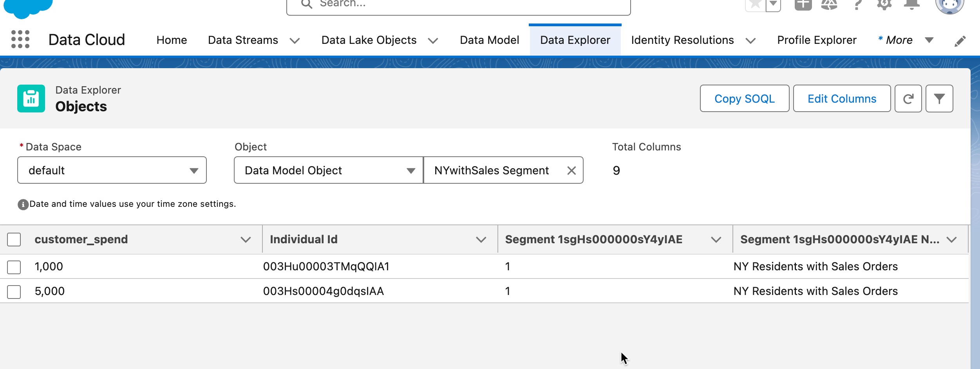The height and width of the screenshot is (369, 980).
Task: Click the 1,000 customer spend value
Action: point(49,266)
